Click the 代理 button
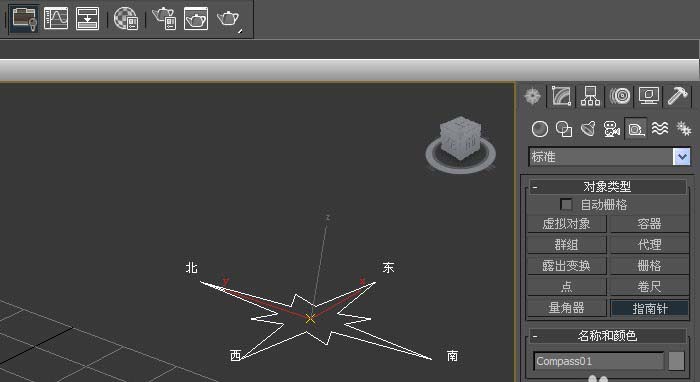 pos(650,245)
